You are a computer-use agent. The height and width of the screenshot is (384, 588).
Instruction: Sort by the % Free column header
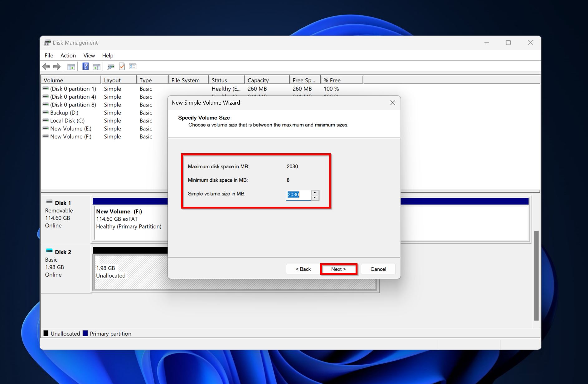pos(342,80)
